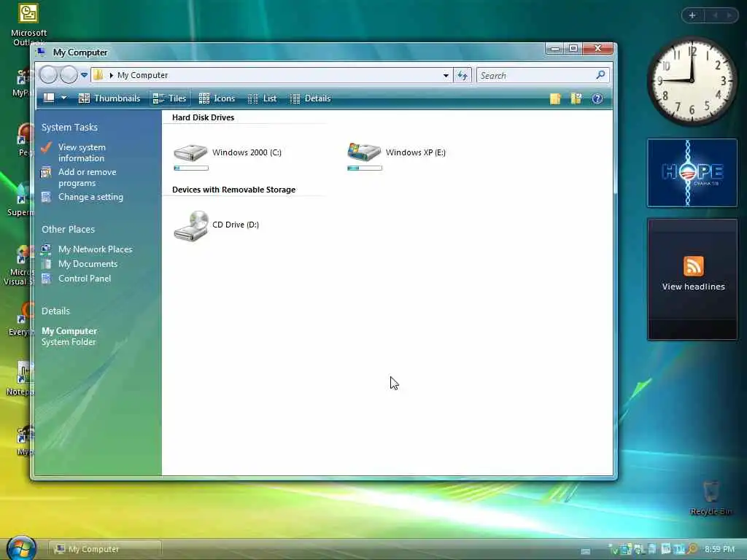Click the layout pane icon in toolbar
747x560 pixels.
click(x=49, y=98)
